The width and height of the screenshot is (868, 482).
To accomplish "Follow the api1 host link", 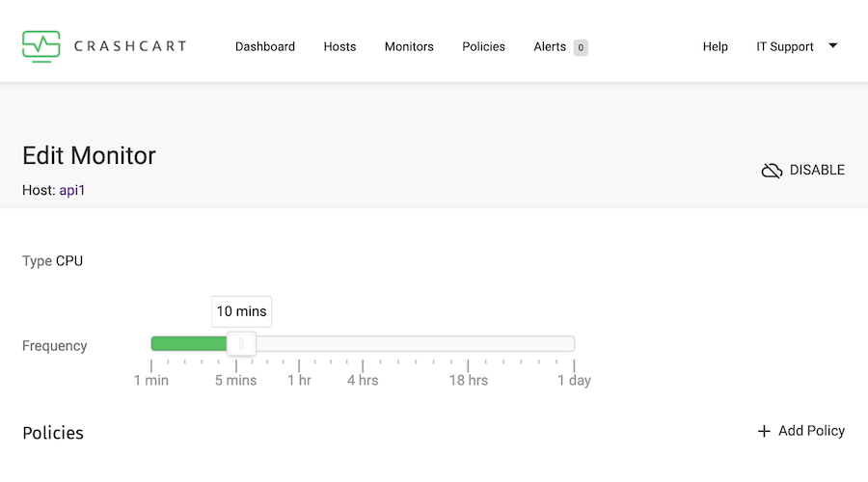I will 72,190.
